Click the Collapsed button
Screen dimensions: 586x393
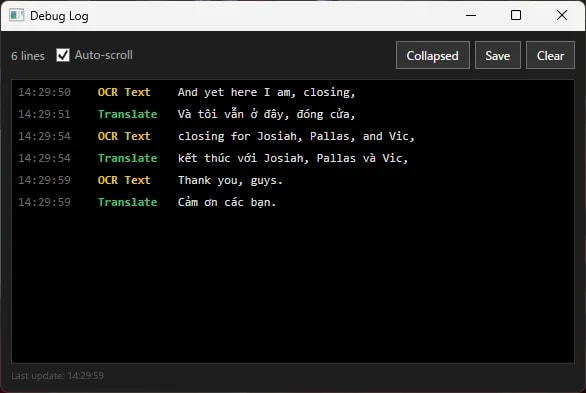(x=433, y=55)
